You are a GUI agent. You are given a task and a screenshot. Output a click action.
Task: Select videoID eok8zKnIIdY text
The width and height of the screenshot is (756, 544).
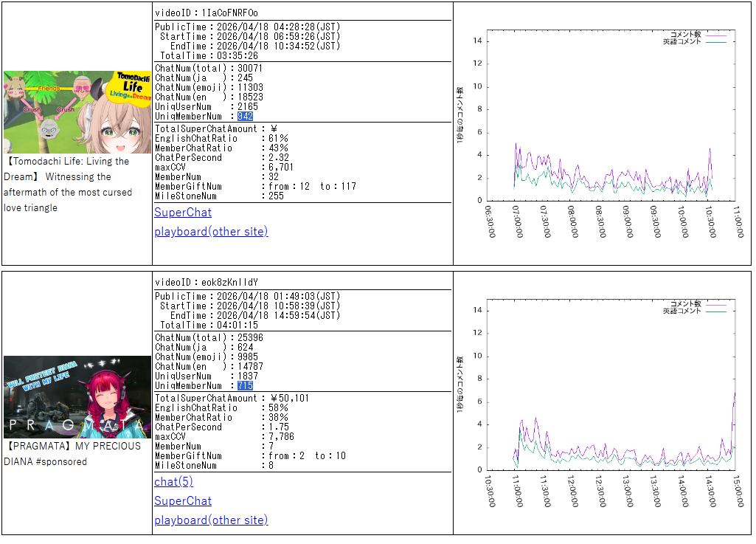pos(207,283)
